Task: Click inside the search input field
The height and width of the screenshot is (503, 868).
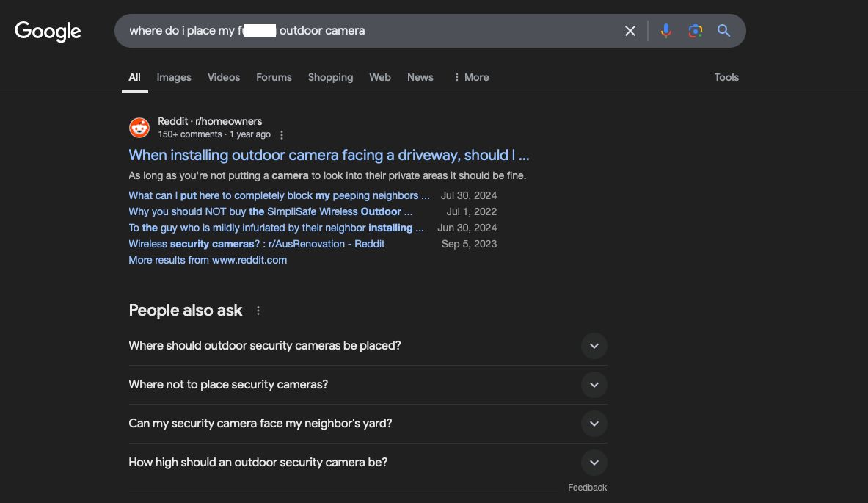Action: 367,30
